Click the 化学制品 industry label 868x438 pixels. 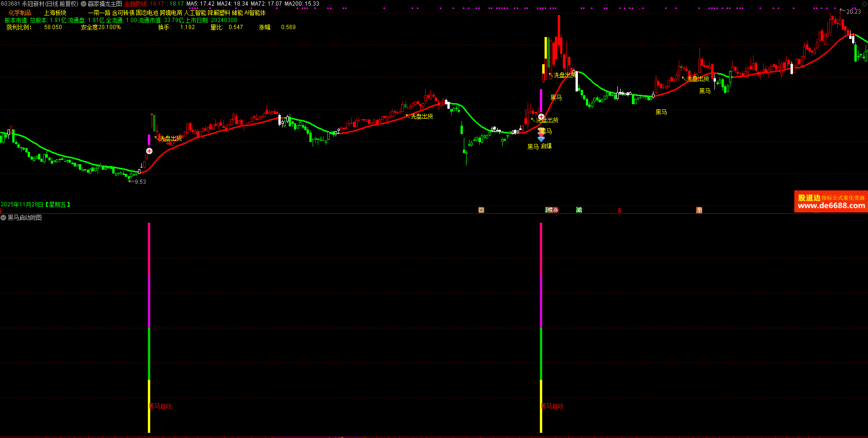point(20,13)
